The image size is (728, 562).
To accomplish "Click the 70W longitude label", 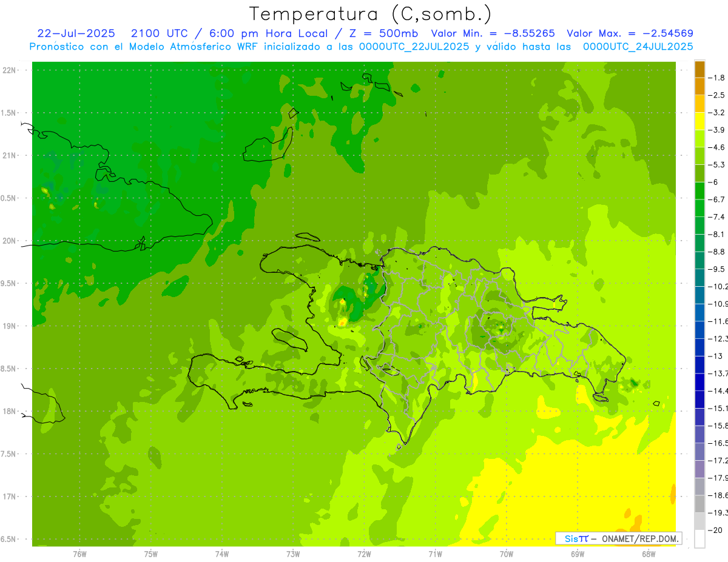I will click(x=507, y=554).
